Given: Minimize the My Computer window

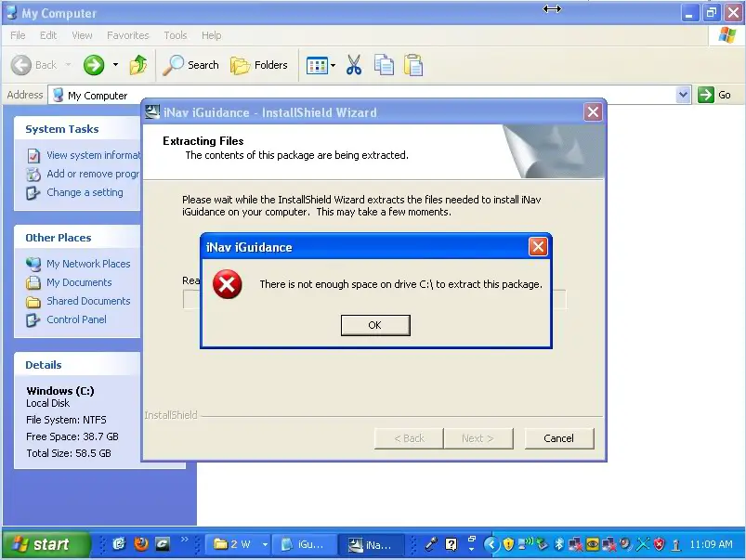Looking at the screenshot, I should 689,13.
